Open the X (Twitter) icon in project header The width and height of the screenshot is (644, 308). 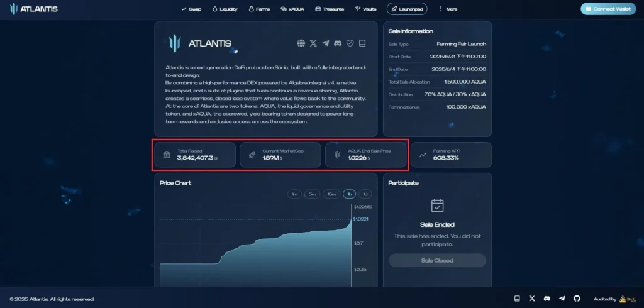[313, 43]
